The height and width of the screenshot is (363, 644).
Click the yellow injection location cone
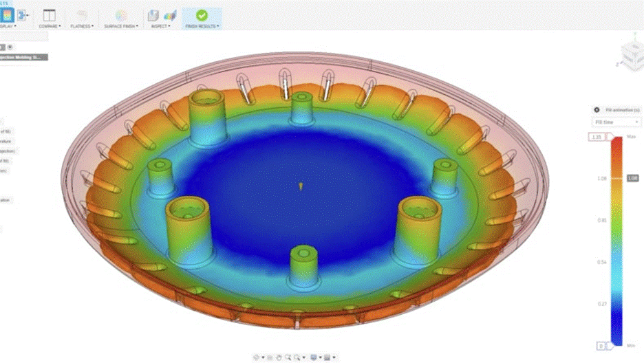click(x=301, y=186)
